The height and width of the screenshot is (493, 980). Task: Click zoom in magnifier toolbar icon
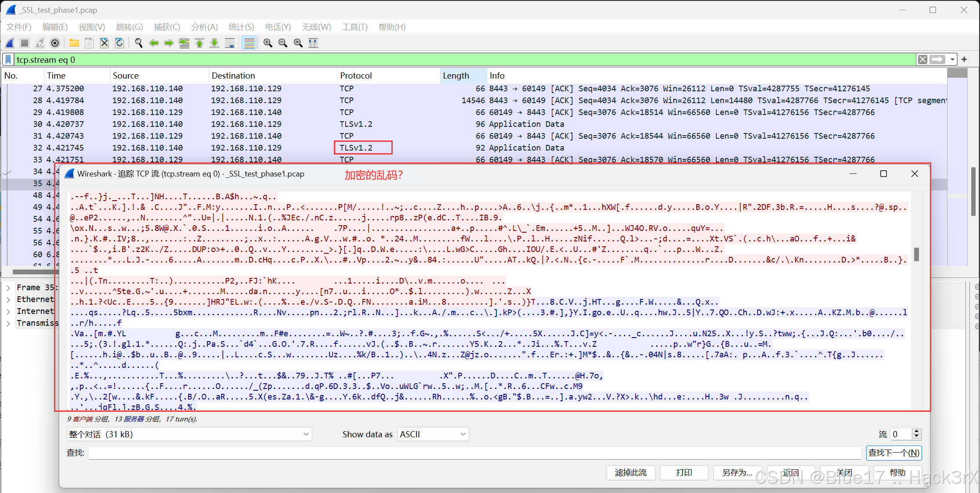tap(268, 43)
